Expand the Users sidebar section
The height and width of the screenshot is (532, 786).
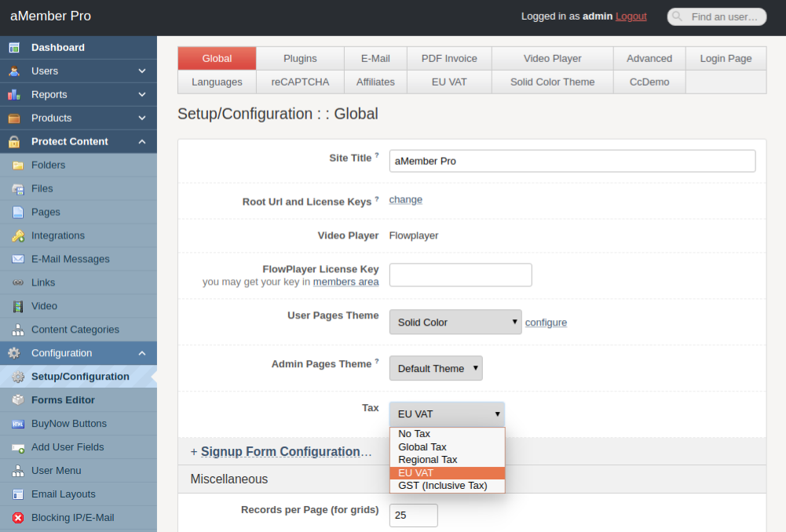[142, 71]
